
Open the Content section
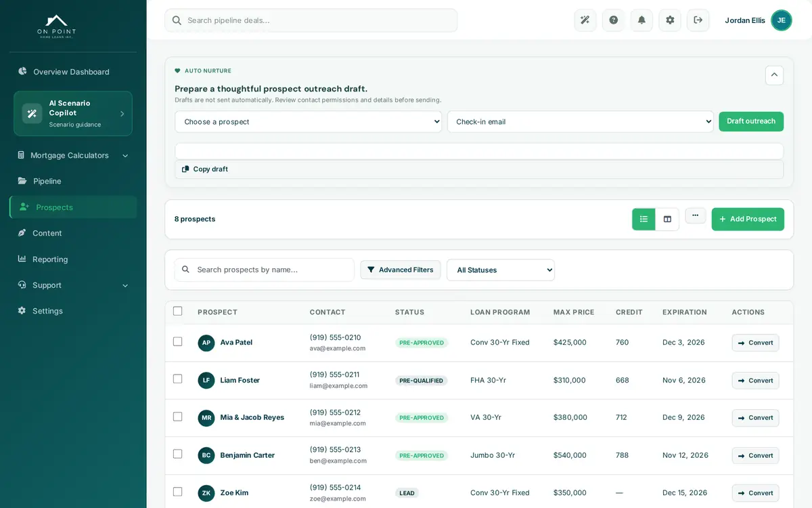point(73,233)
